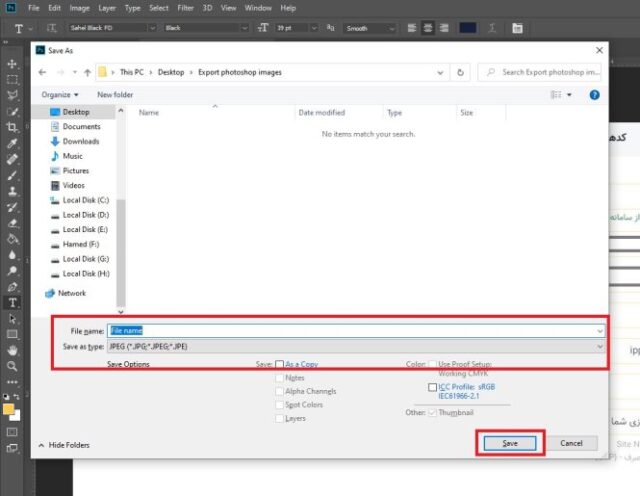Right align text in options bar
Screen dimensions: 640x496
point(444,28)
